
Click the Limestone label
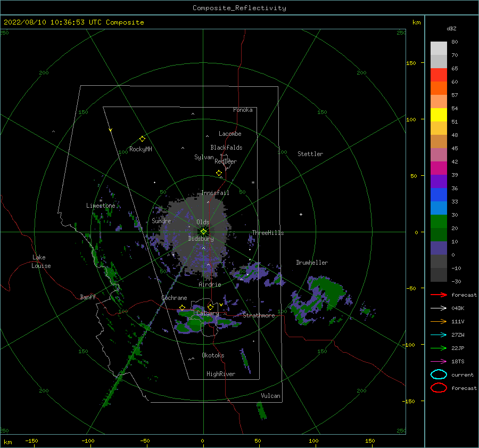pyautogui.click(x=101, y=206)
